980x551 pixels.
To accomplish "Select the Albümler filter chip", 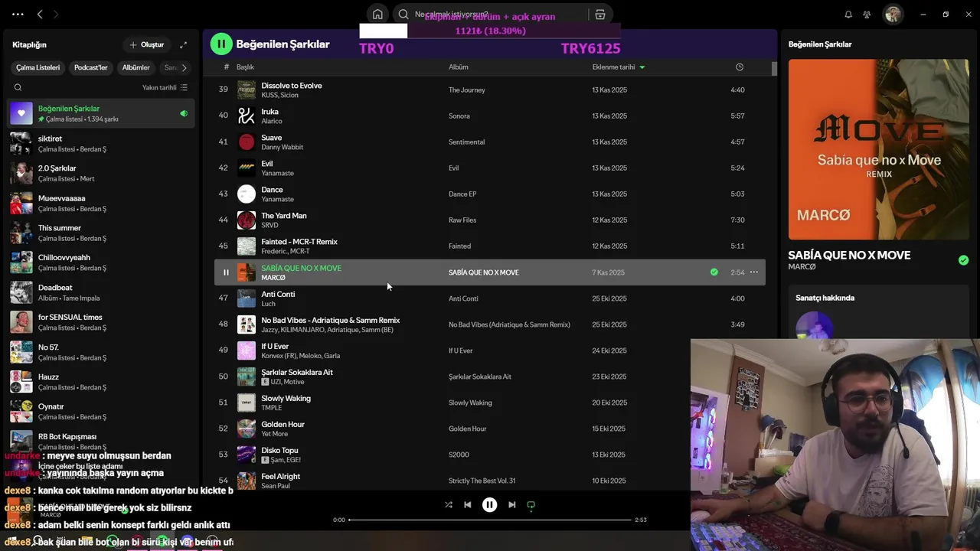I will (x=136, y=67).
